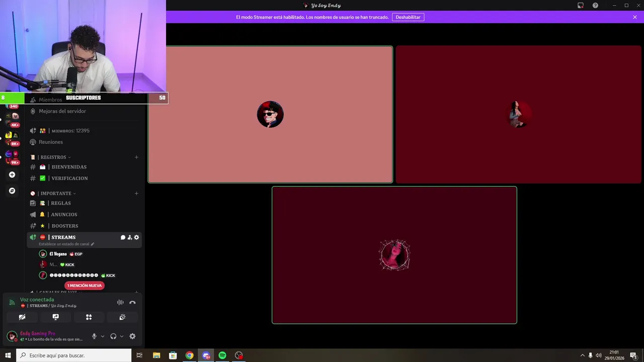
Task: Click the invite people icon on STREAMS
Action: click(x=129, y=237)
